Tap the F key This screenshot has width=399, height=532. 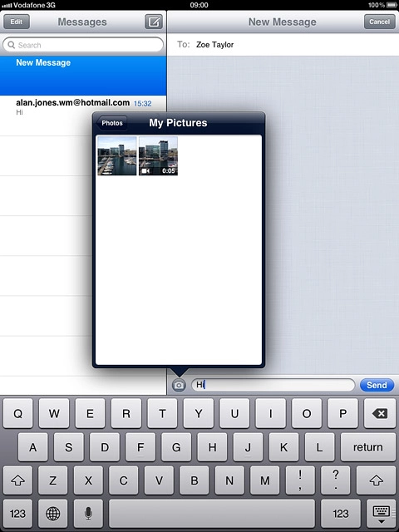tap(140, 447)
